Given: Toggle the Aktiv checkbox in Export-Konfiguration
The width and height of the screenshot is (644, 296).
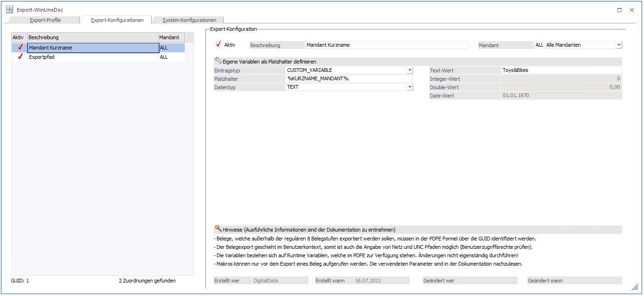Looking at the screenshot, I should (x=218, y=45).
